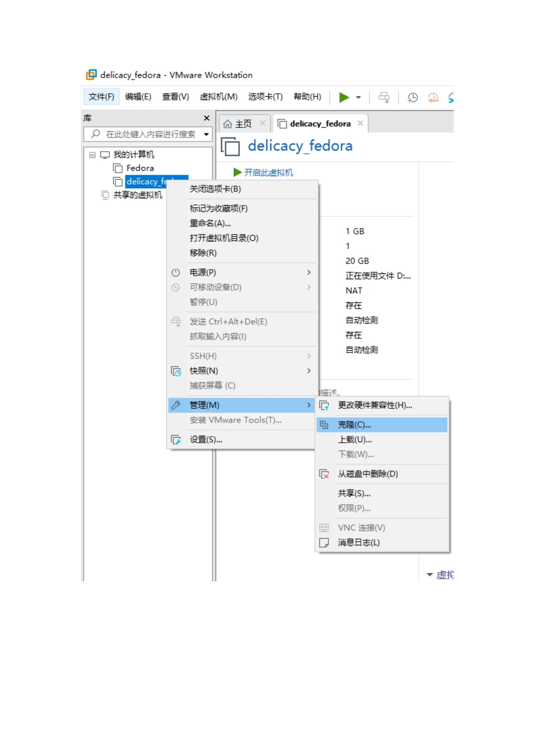Click the NAT network adapter value

tap(354, 291)
